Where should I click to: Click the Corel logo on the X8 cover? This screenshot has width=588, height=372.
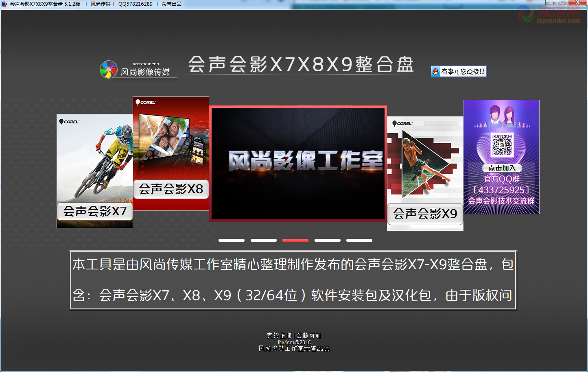point(146,102)
